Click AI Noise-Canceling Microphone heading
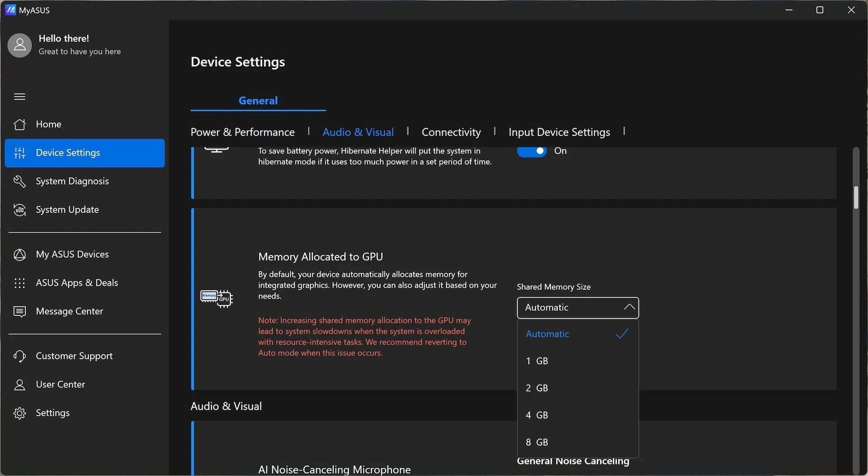Viewport: 868px width, 476px height. point(335,469)
